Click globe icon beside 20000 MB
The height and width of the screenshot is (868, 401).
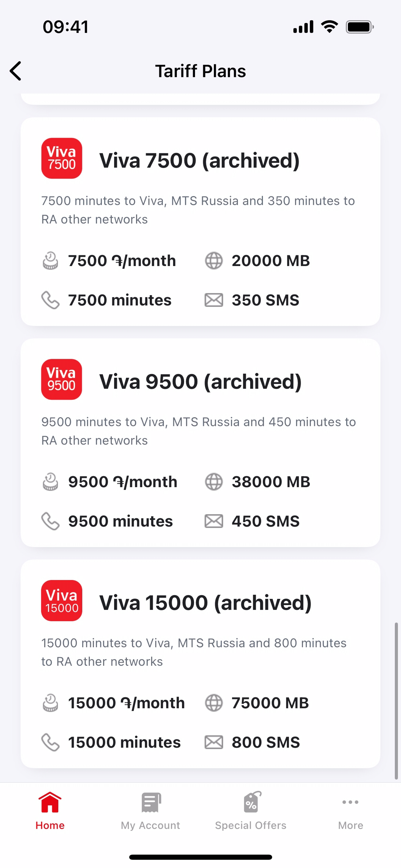(214, 261)
